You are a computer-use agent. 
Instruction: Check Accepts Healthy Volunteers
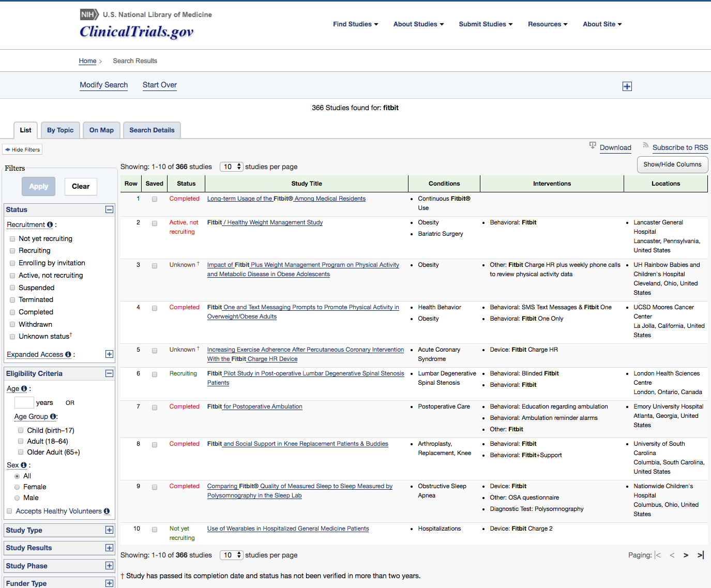(x=9, y=511)
